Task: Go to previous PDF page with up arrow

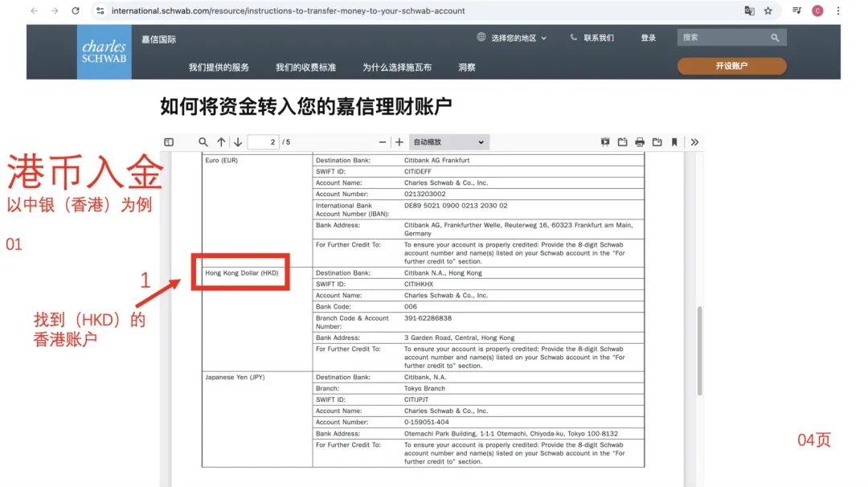Action: (x=221, y=142)
